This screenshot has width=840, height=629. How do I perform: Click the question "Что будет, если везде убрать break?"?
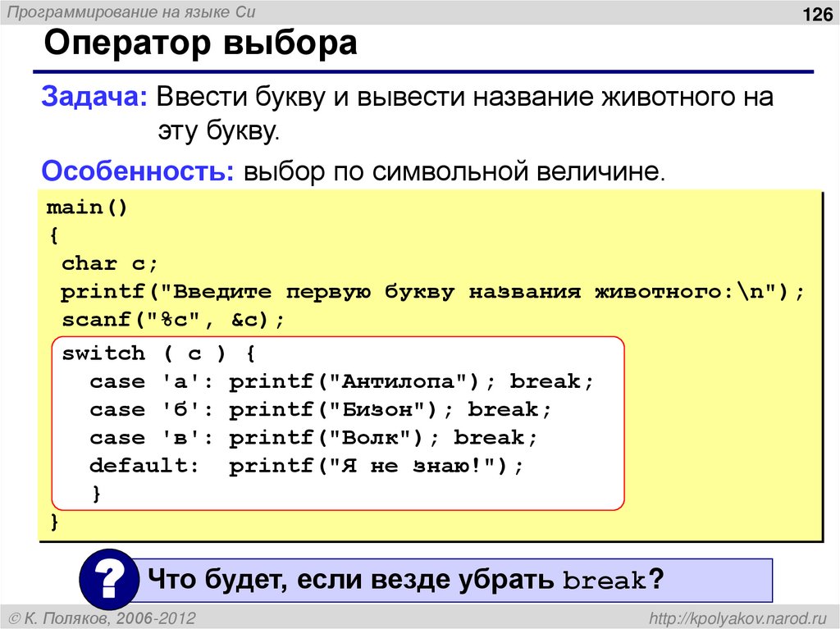point(405,580)
